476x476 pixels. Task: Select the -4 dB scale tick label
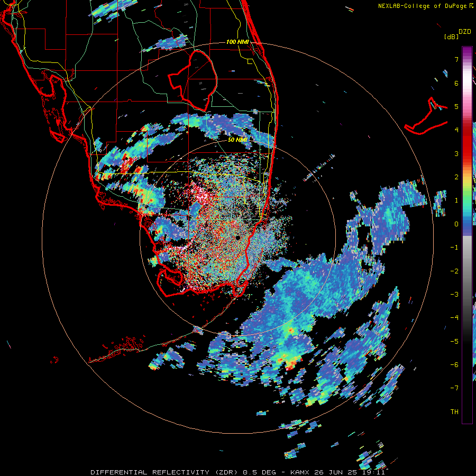(454, 318)
